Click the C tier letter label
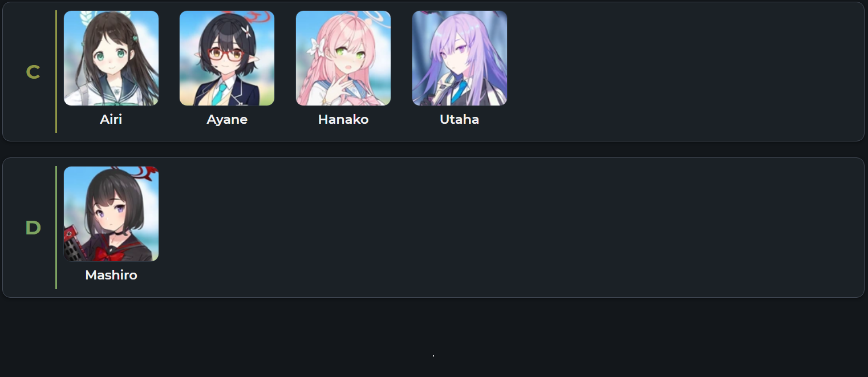The width and height of the screenshot is (868, 377). click(x=33, y=72)
